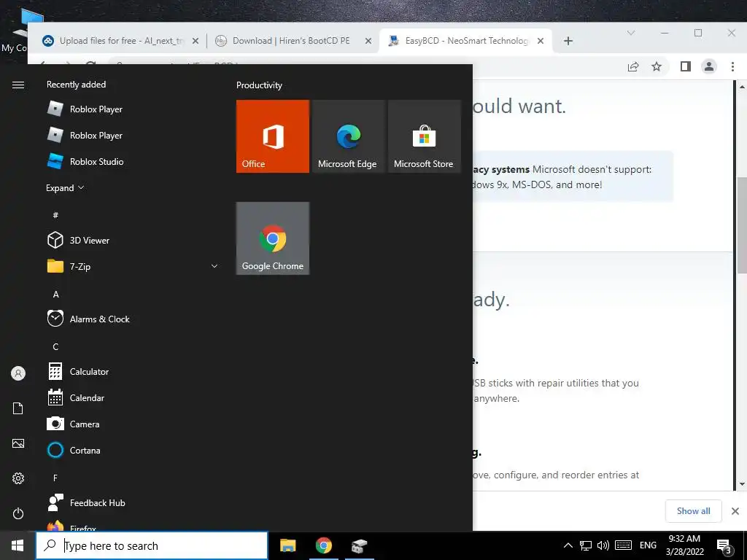Click the share page icon in Chrome
This screenshot has height=560, width=747.
coord(633,66)
